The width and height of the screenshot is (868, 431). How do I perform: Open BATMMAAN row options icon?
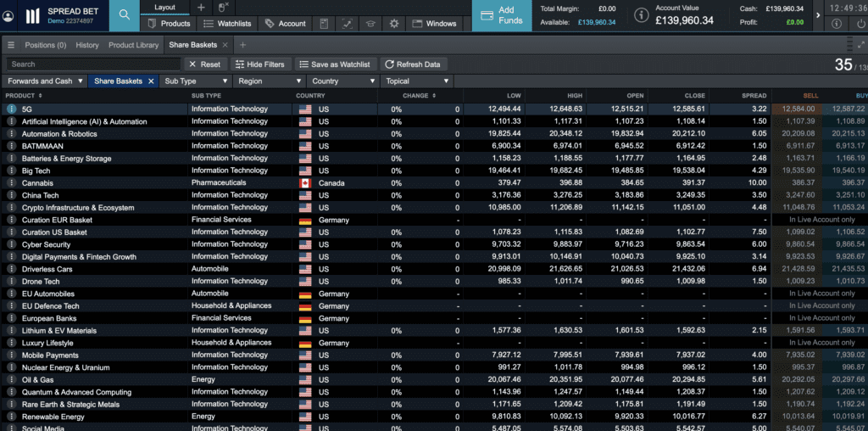coord(11,146)
